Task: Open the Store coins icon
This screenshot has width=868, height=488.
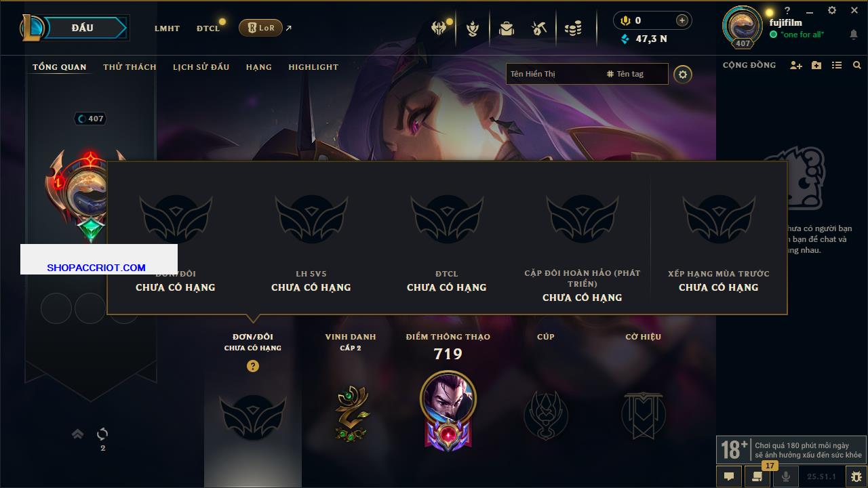Action: tap(574, 28)
